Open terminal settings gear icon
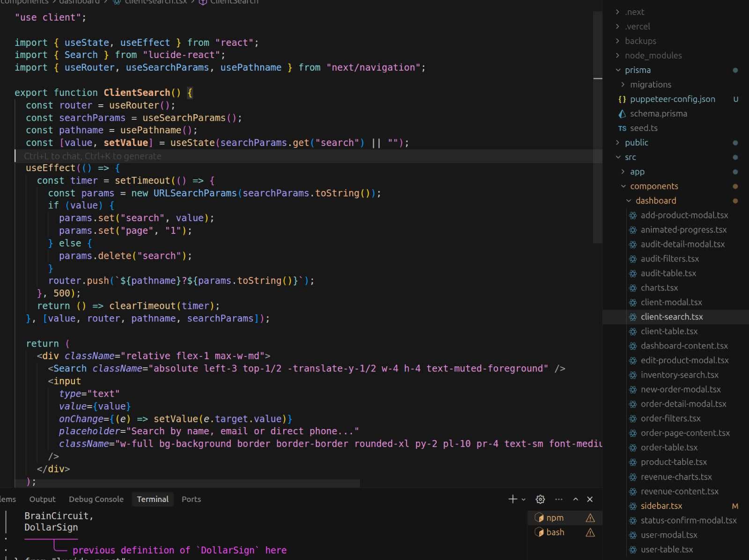749x560 pixels. click(x=540, y=499)
